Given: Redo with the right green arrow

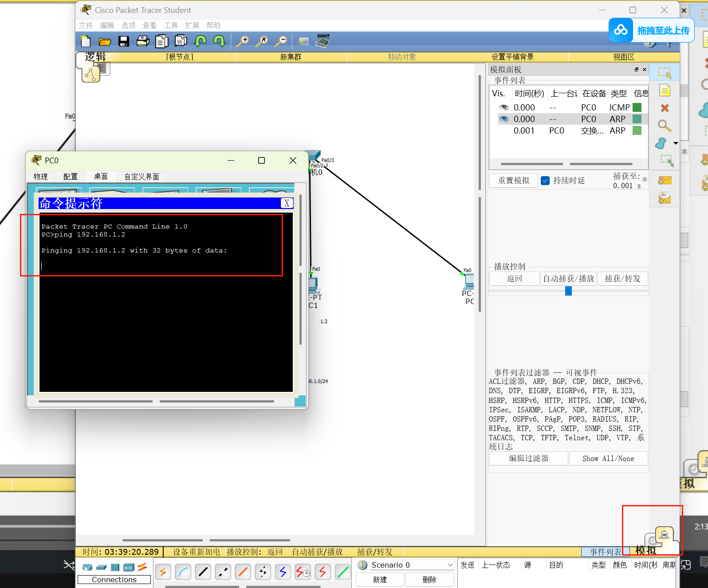Looking at the screenshot, I should click(220, 41).
